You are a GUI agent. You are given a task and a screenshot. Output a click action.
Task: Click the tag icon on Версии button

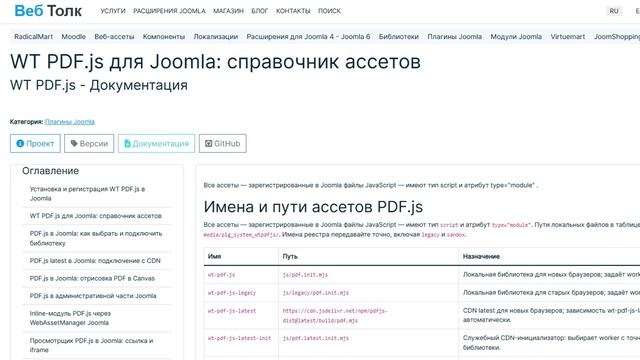point(74,143)
